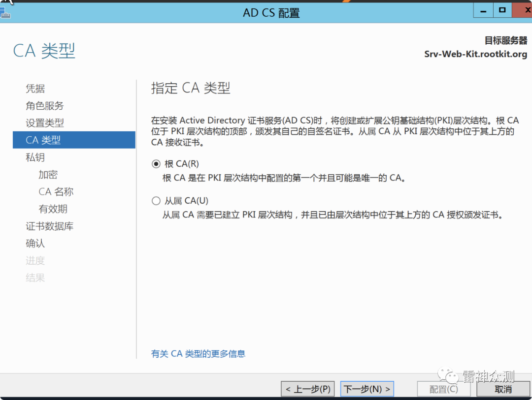Click the 指定 CA 类型 heading

[191, 88]
